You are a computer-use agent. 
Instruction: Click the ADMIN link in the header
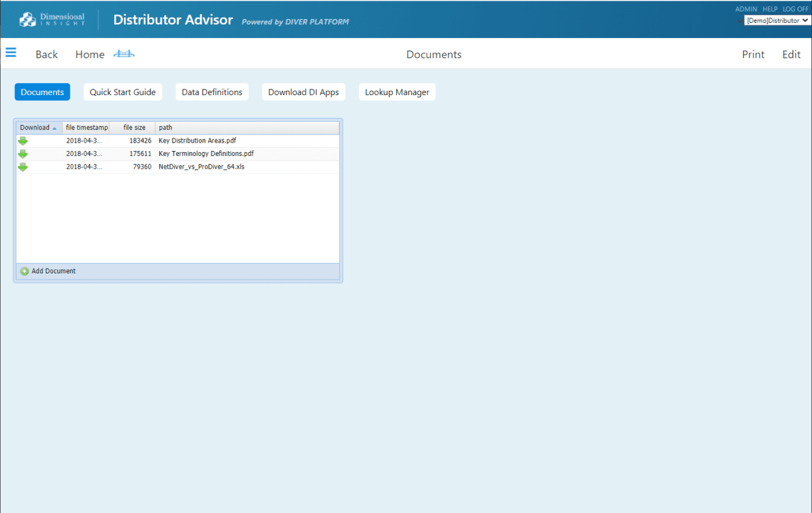click(x=746, y=9)
